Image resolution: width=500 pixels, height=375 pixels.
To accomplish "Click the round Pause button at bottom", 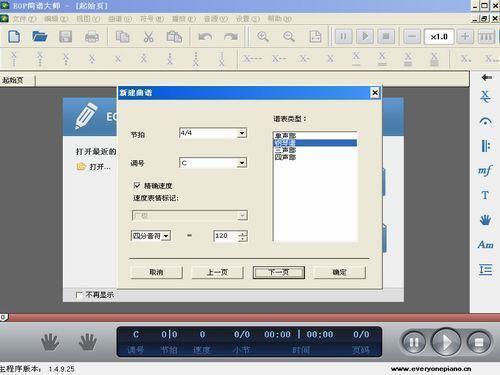I will tap(414, 342).
